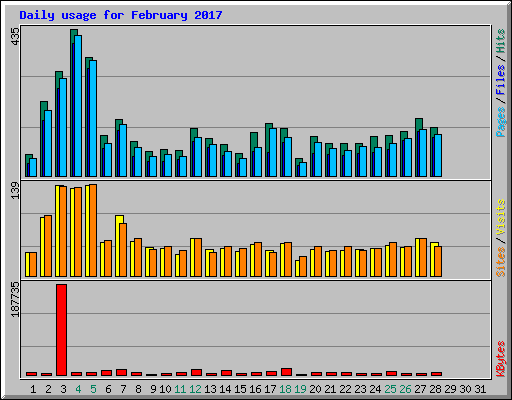The width and height of the screenshot is (512, 400).
Task: Click green day label 25
Action: [390, 389]
